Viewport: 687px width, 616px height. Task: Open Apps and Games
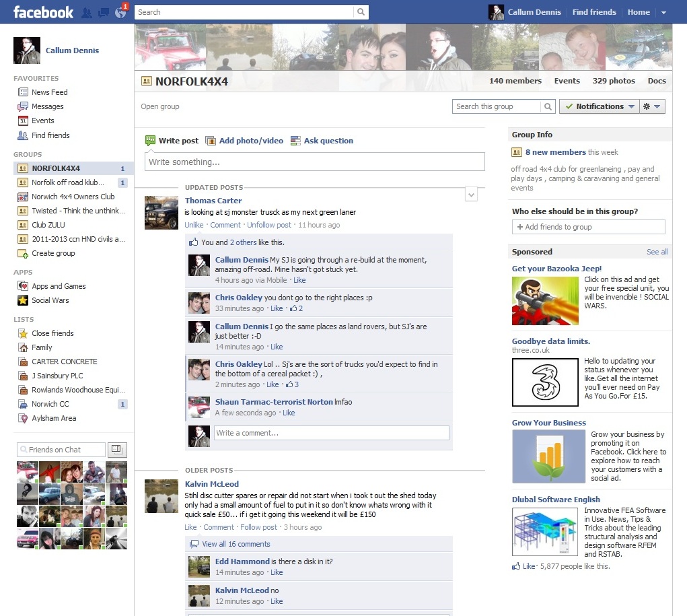[x=59, y=286]
